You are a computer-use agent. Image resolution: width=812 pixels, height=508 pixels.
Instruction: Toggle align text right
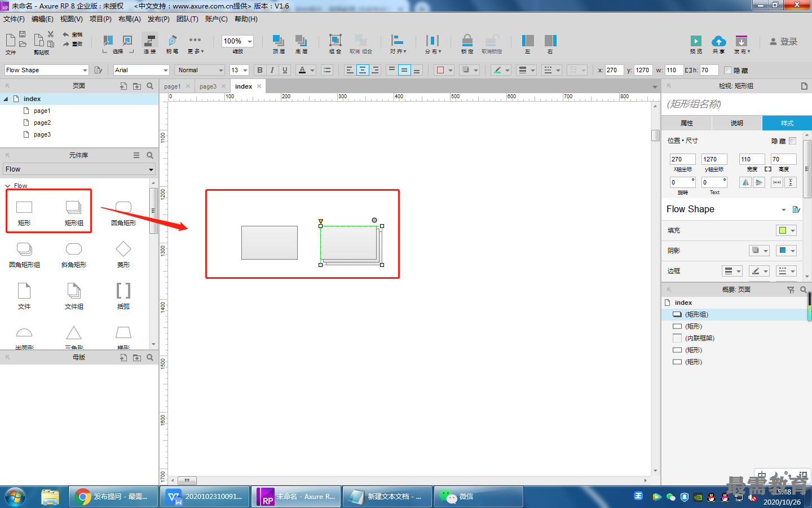[376, 70]
